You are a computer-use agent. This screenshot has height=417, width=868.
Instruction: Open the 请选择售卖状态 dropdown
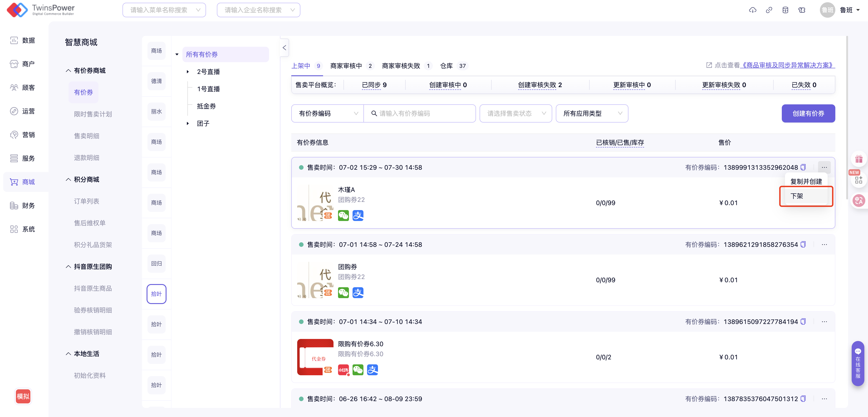pos(515,113)
